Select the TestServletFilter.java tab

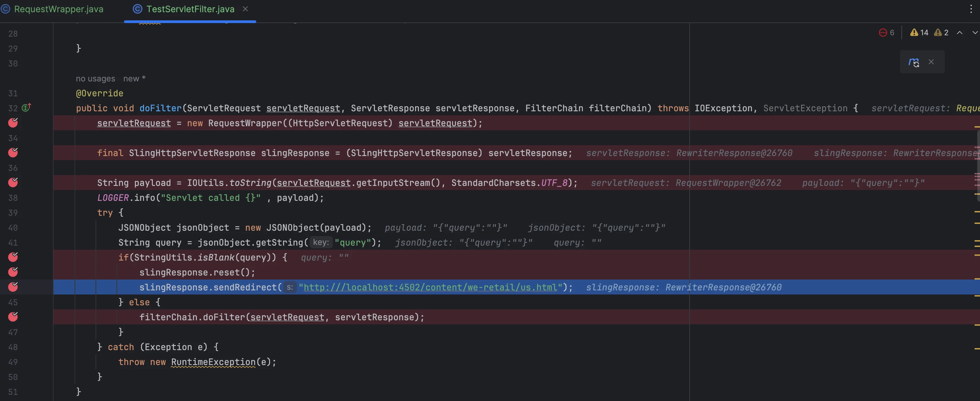pyautogui.click(x=190, y=9)
